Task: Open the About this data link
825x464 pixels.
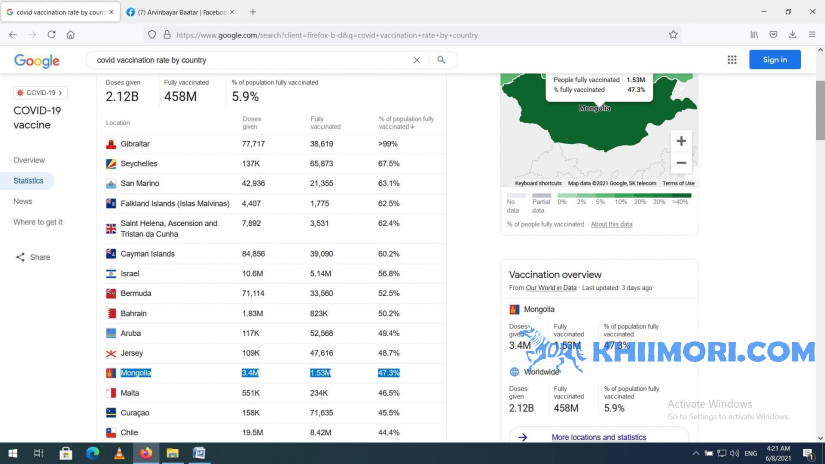Action: point(611,225)
